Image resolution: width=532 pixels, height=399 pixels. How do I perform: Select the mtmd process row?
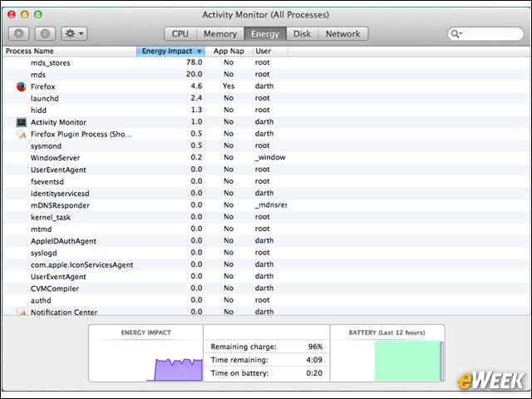pyautogui.click(x=266, y=229)
